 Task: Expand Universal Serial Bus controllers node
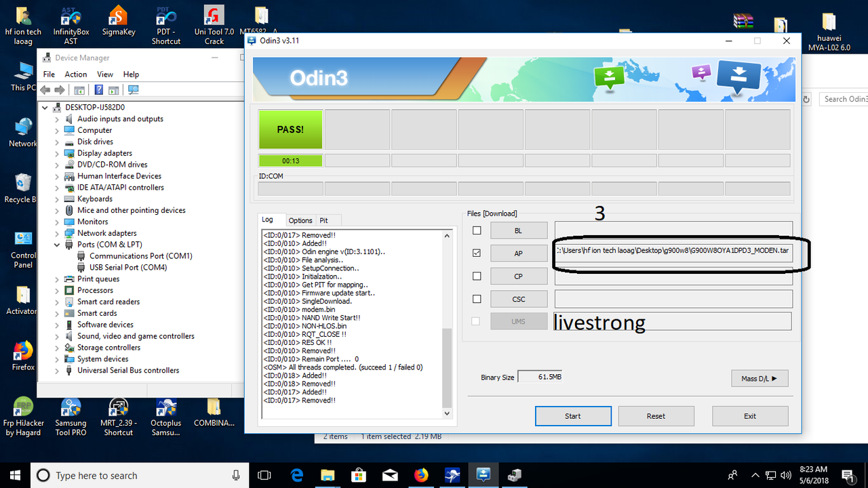pyautogui.click(x=58, y=370)
